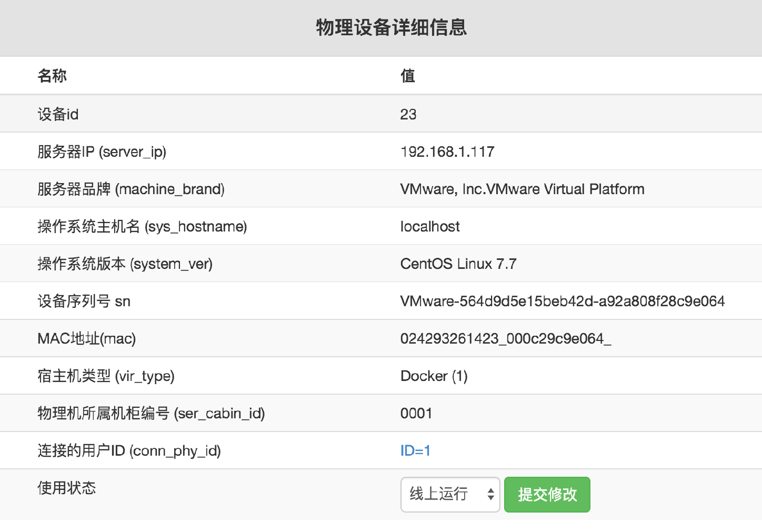Click the 设备序列号 sn label
The width and height of the screenshot is (762, 532).
coord(84,301)
